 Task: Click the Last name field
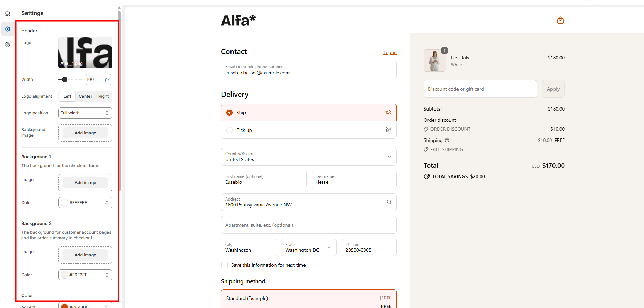click(x=354, y=179)
